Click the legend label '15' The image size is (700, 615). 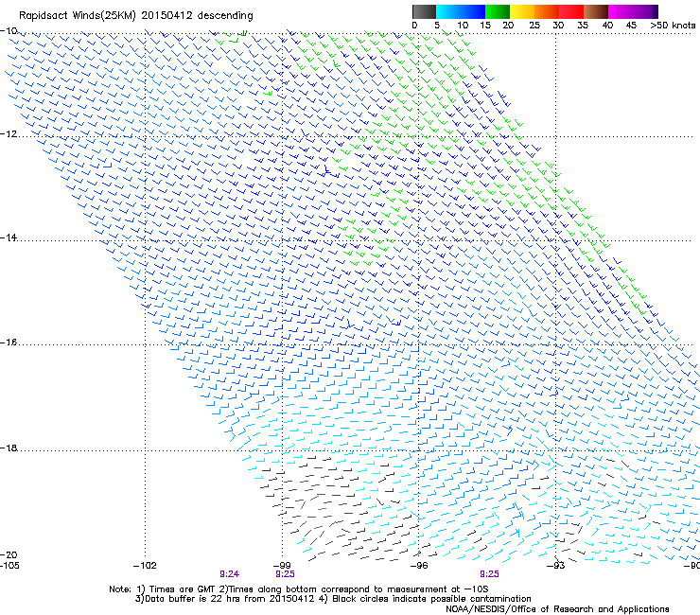(x=485, y=26)
